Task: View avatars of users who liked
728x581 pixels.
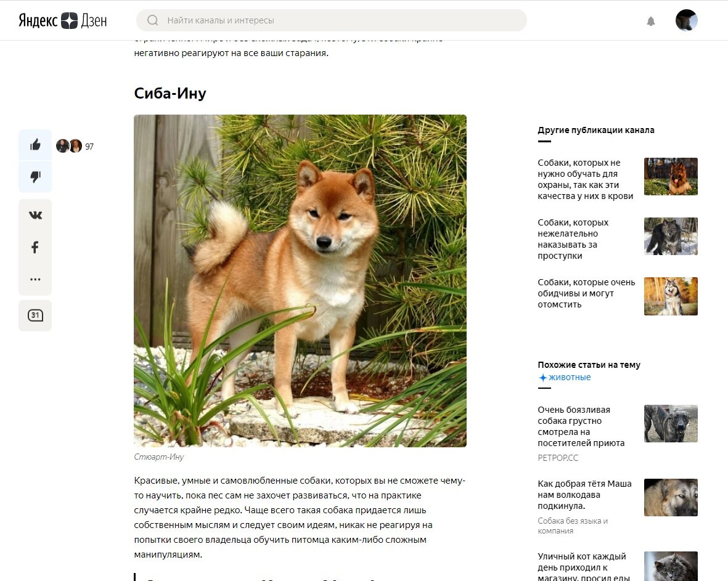Action: [x=68, y=146]
